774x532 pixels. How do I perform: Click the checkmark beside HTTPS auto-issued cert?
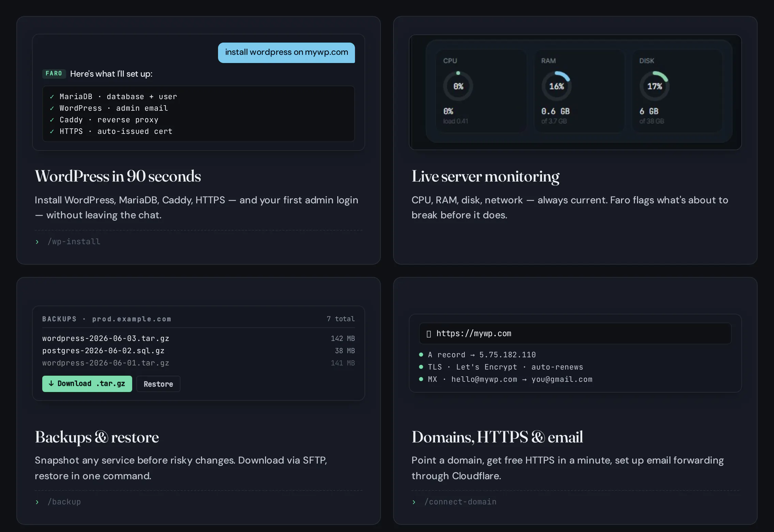52,132
